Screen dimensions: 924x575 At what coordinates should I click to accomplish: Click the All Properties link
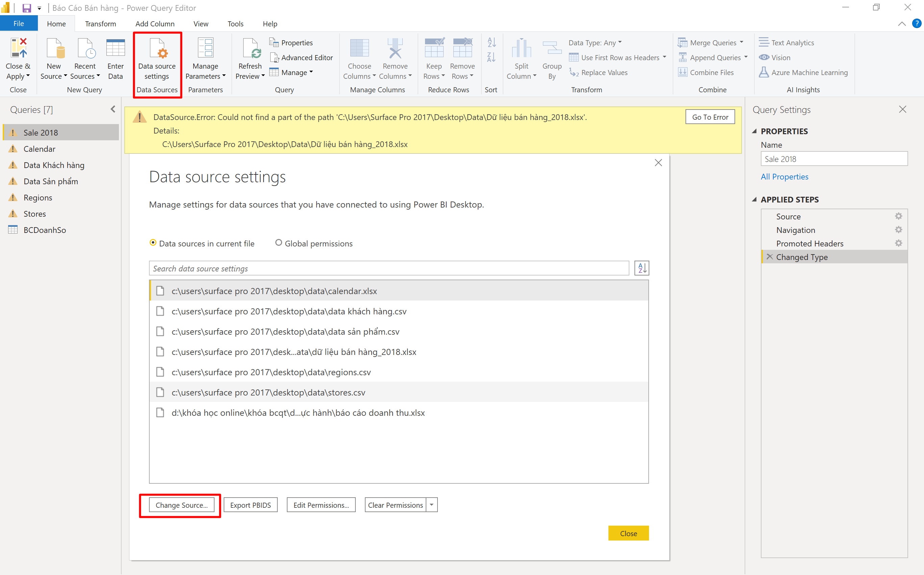tap(784, 176)
